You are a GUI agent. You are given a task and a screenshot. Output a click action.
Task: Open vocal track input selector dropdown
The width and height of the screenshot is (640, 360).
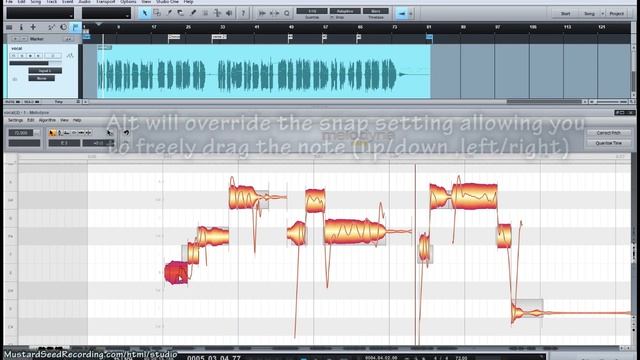tap(45, 71)
